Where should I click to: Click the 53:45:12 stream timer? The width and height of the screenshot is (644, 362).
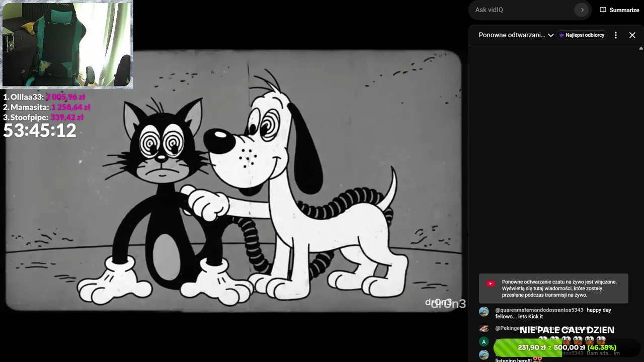(40, 131)
